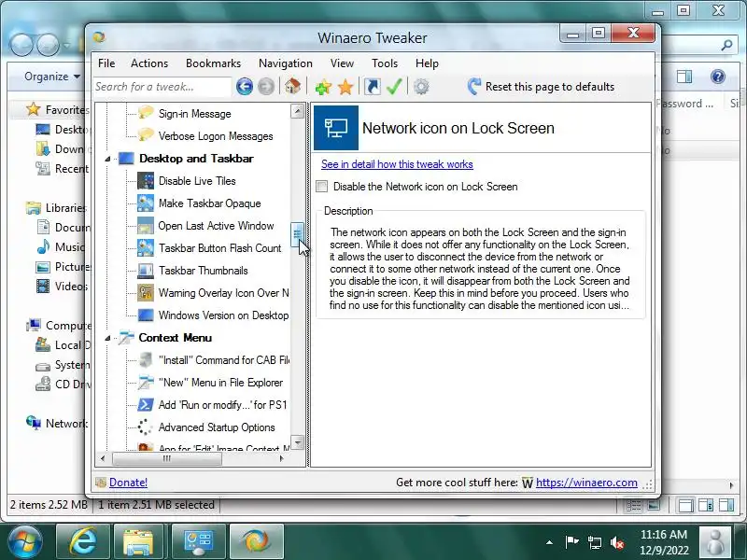This screenshot has height=560, width=747.
Task: Show hidden tray icons arrow
Action: point(549,542)
